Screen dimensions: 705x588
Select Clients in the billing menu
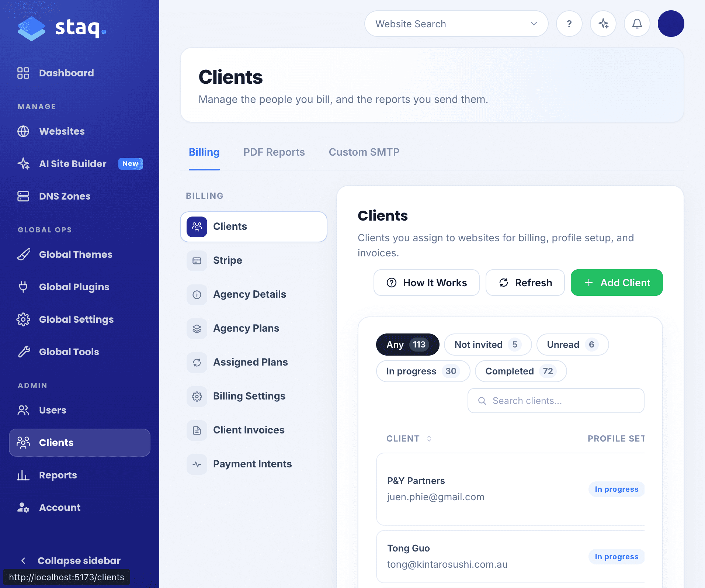click(x=254, y=227)
